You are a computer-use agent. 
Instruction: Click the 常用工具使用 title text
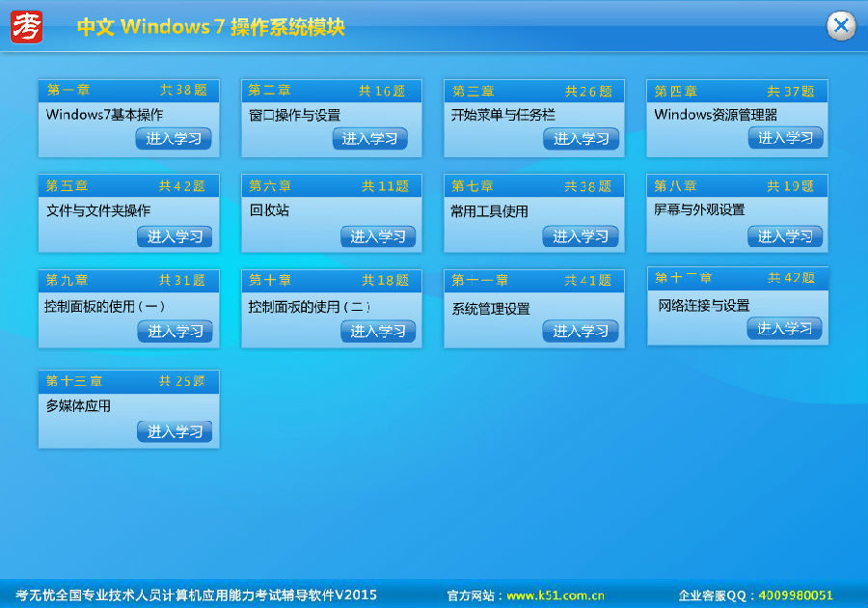pyautogui.click(x=489, y=211)
